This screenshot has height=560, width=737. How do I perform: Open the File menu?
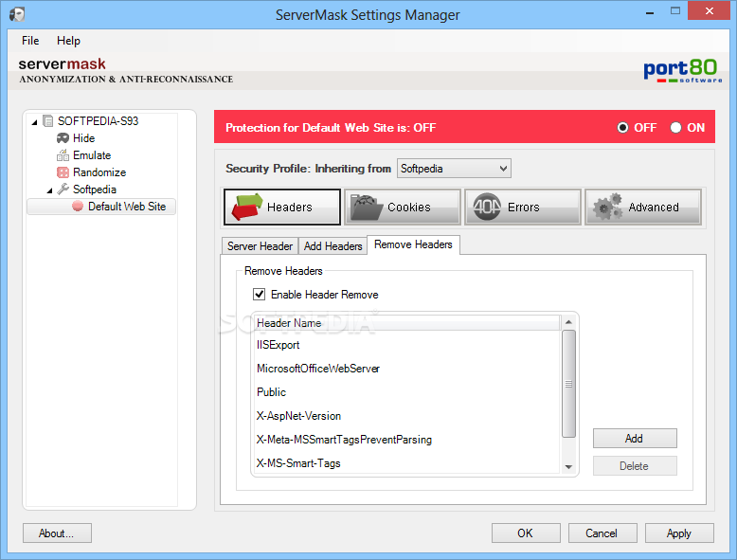click(30, 41)
